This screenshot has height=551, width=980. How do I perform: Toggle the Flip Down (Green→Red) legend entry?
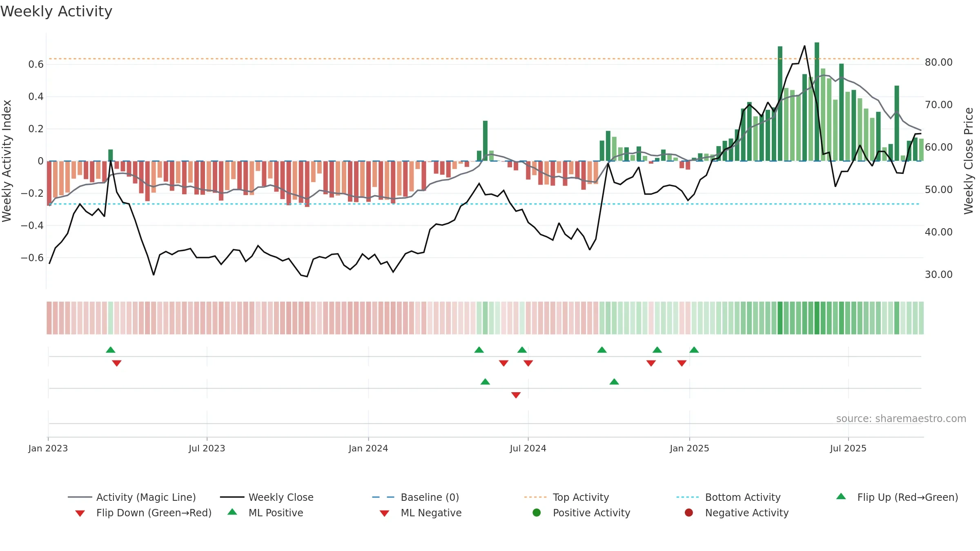tap(143, 513)
